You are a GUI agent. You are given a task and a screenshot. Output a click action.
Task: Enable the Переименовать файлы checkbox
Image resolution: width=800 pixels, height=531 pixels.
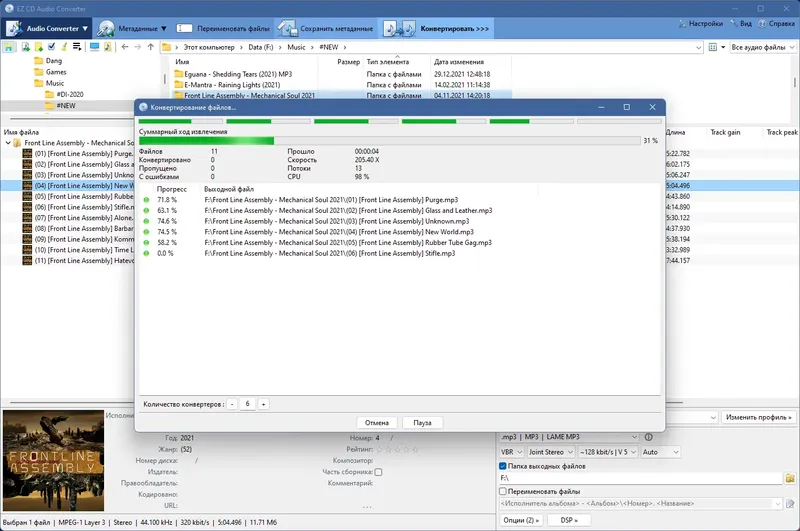pyautogui.click(x=503, y=491)
